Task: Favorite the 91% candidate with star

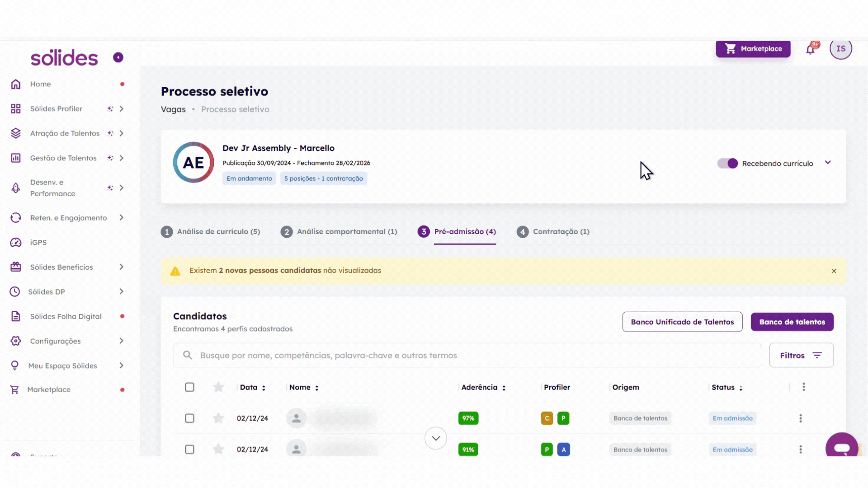Action: (x=218, y=450)
